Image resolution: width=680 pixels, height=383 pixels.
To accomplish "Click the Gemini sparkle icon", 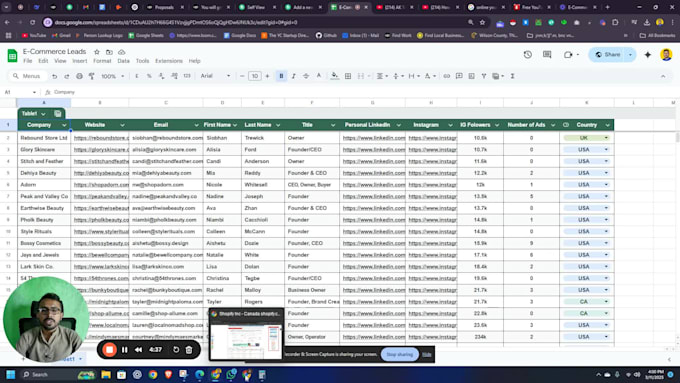I will [x=647, y=55].
